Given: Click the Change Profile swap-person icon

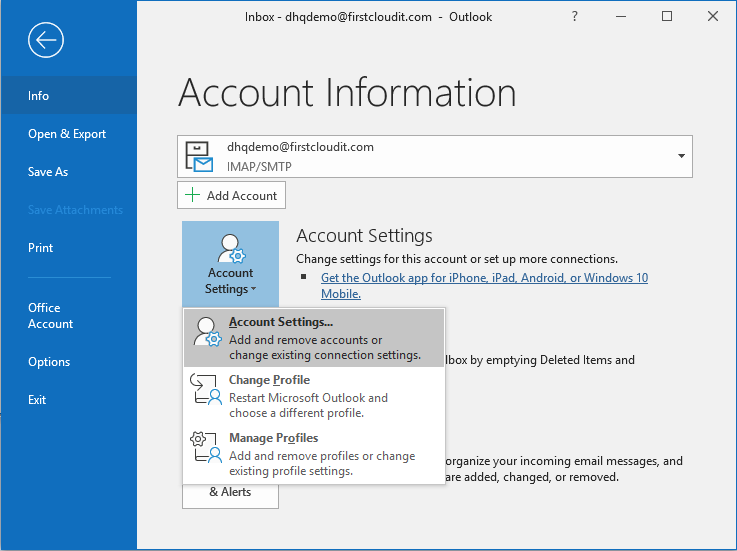Looking at the screenshot, I should coord(206,390).
